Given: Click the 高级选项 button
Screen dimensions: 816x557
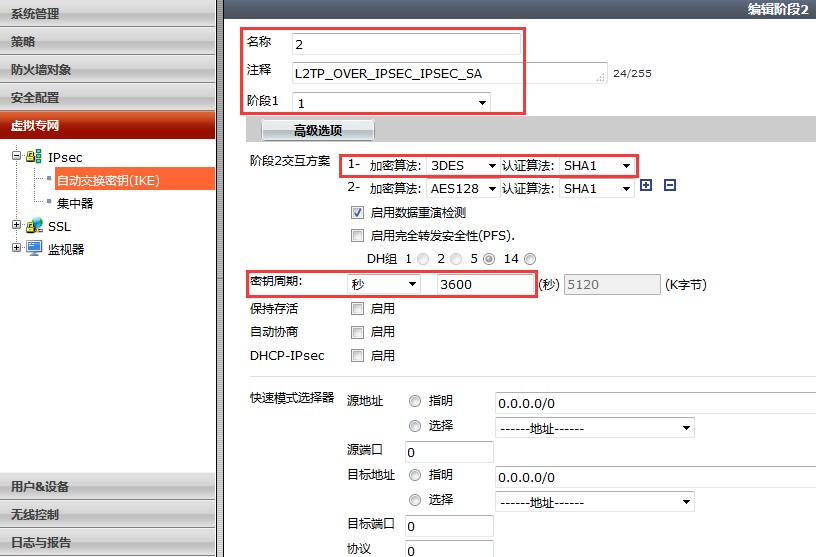Looking at the screenshot, I should [317, 130].
